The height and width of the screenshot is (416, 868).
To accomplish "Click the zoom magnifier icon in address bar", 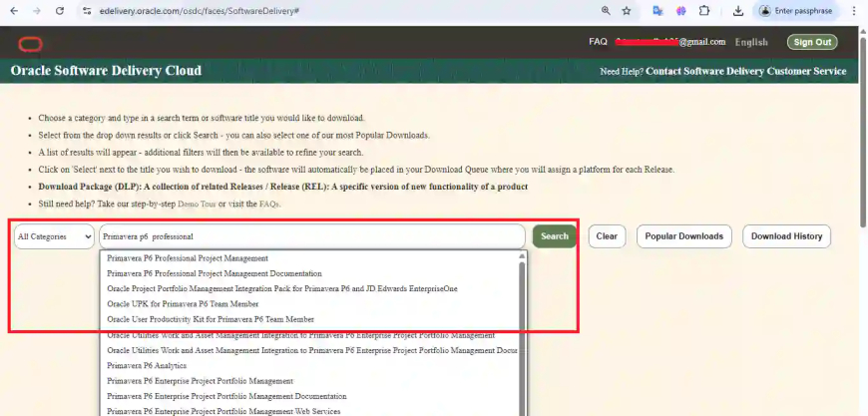I will click(x=605, y=11).
